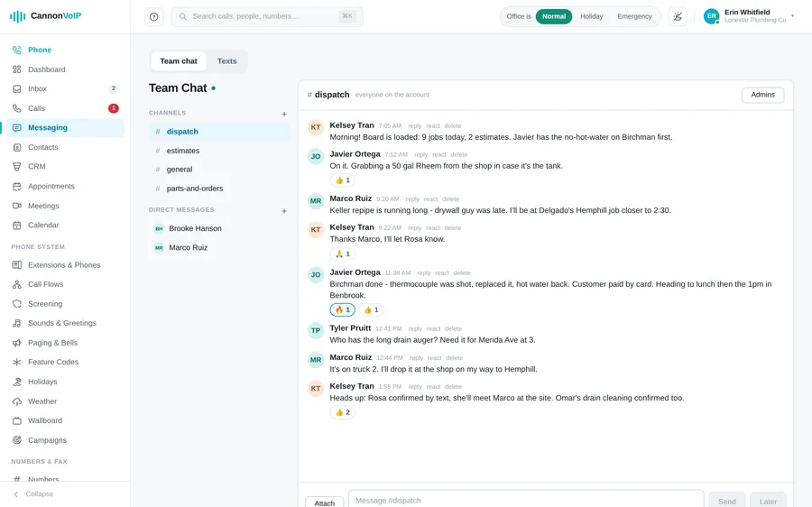Click the Attach button
Image resolution: width=812 pixels, height=507 pixels.
point(325,502)
